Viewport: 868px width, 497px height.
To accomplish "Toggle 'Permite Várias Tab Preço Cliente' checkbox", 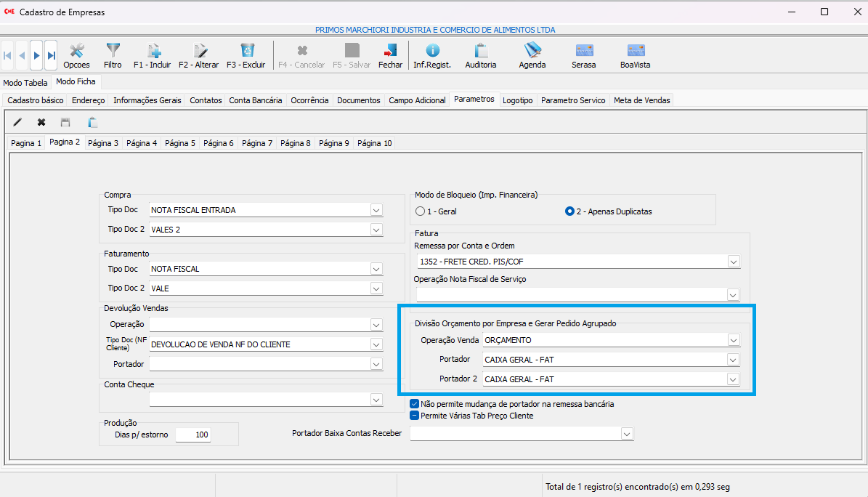I will (415, 416).
